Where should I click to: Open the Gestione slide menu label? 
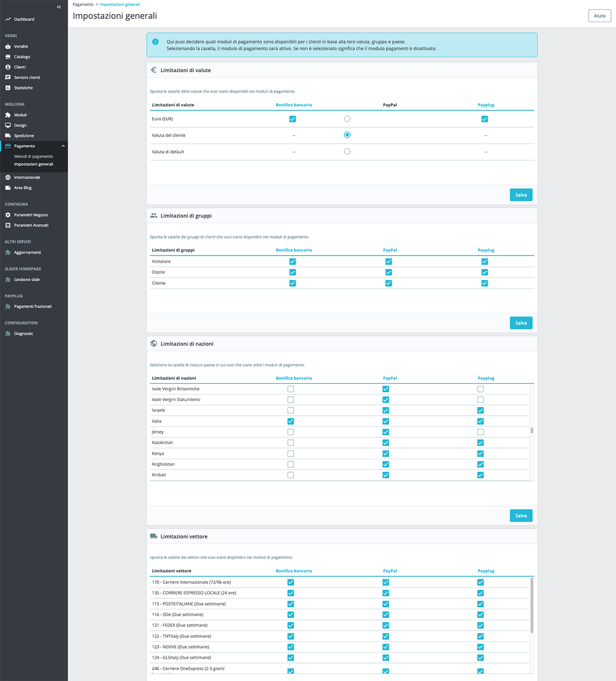coord(27,279)
